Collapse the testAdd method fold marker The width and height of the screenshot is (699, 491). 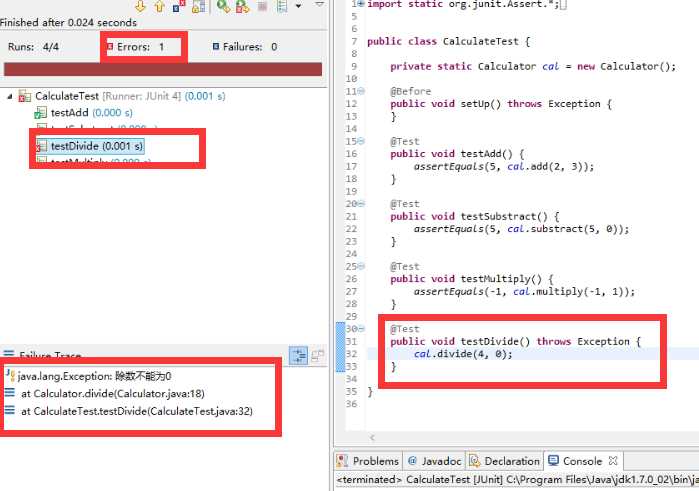(x=361, y=141)
